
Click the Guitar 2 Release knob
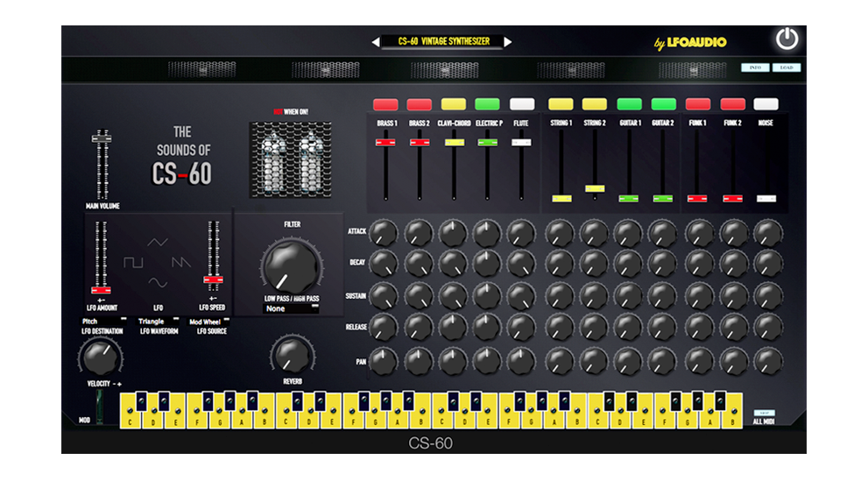(663, 328)
